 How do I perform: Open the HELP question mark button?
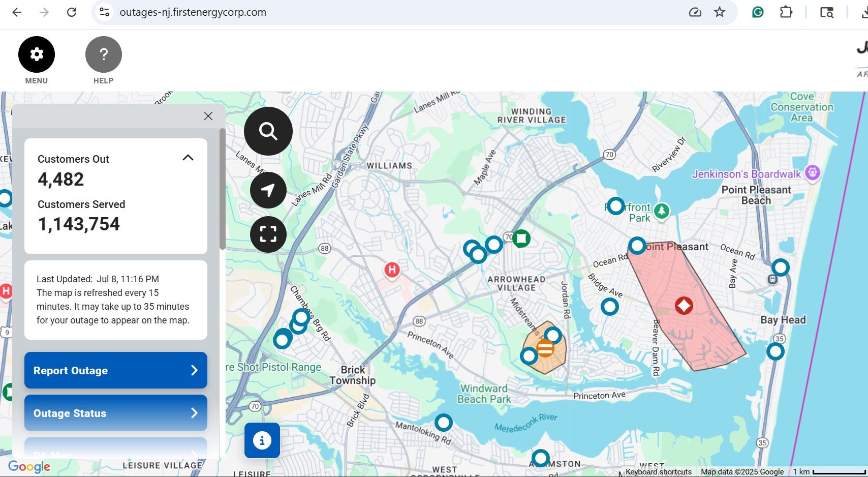104,54
